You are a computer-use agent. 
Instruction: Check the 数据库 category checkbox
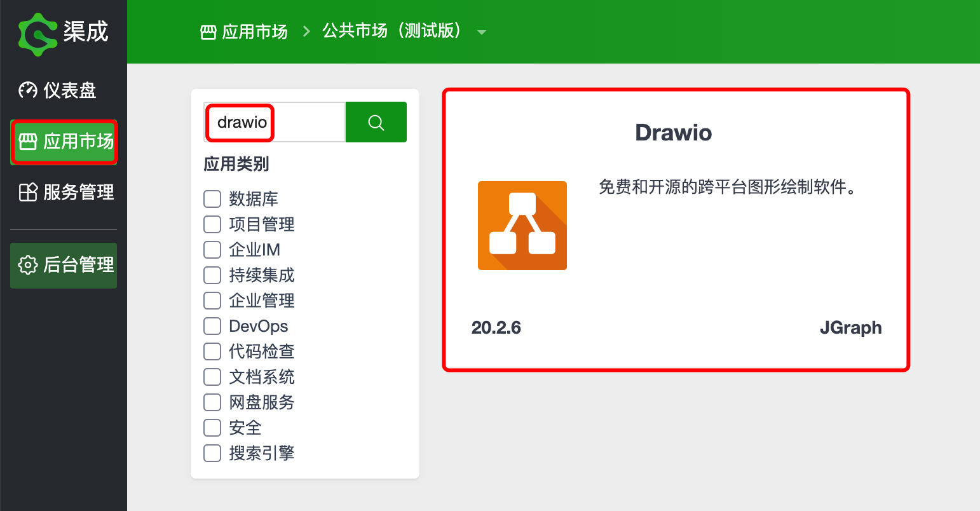click(212, 199)
